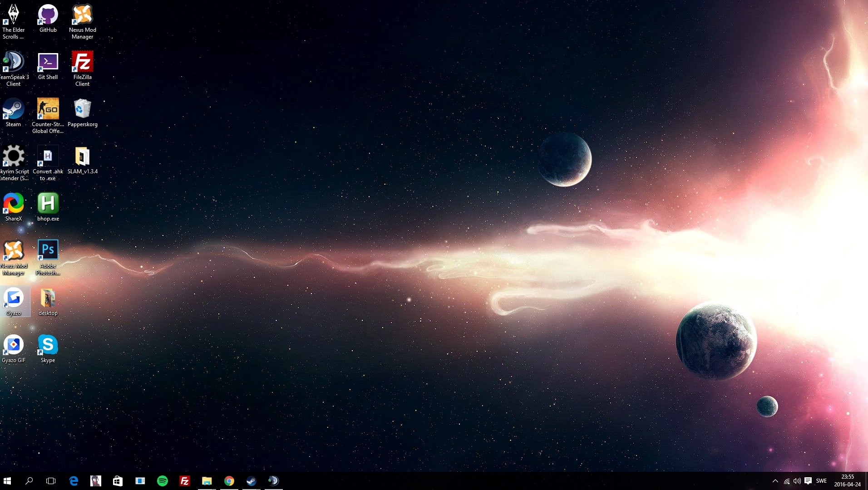This screenshot has height=490, width=868.
Task: Select the desktop folder icon
Action: point(48,302)
